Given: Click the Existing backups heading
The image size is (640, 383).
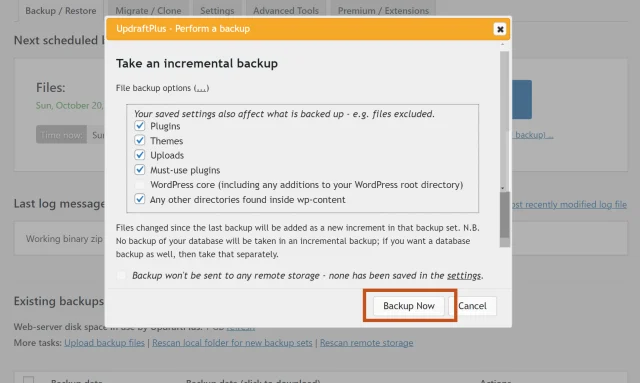Looking at the screenshot, I should coord(59,301).
